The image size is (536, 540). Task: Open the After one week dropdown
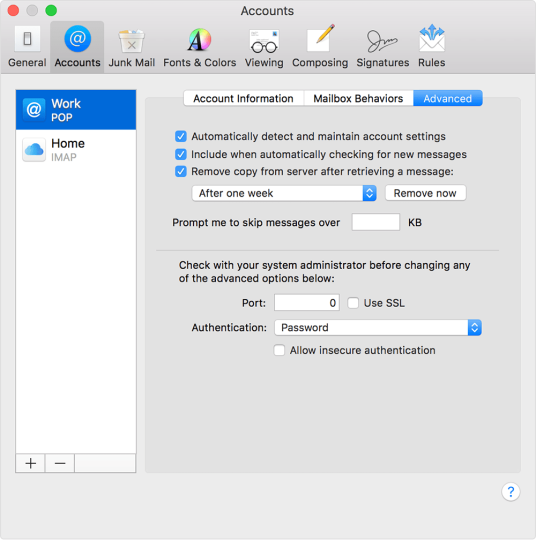tap(284, 193)
